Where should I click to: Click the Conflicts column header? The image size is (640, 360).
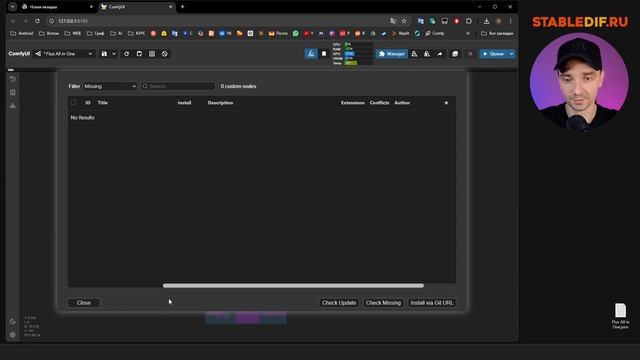click(380, 103)
